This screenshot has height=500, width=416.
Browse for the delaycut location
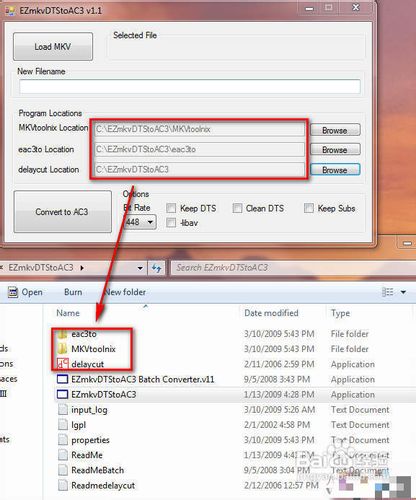tap(335, 170)
